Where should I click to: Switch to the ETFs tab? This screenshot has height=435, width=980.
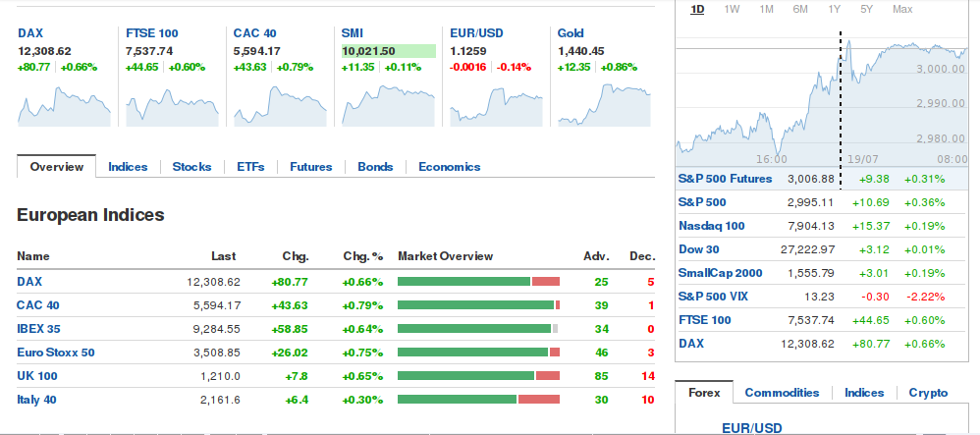coord(250,167)
